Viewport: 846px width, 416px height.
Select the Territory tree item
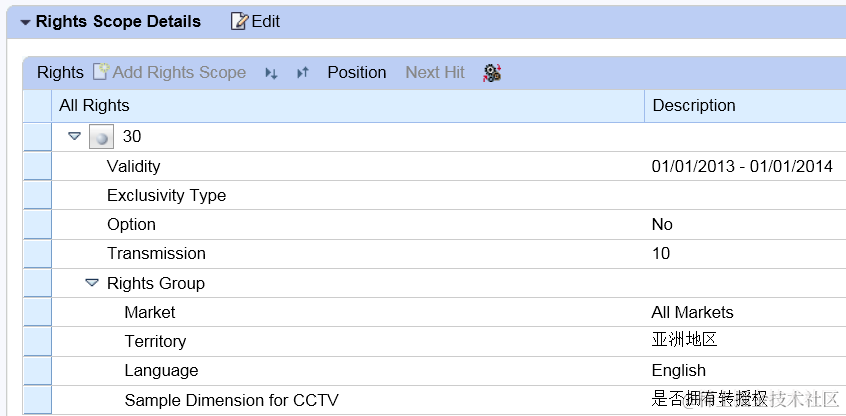coord(155,341)
